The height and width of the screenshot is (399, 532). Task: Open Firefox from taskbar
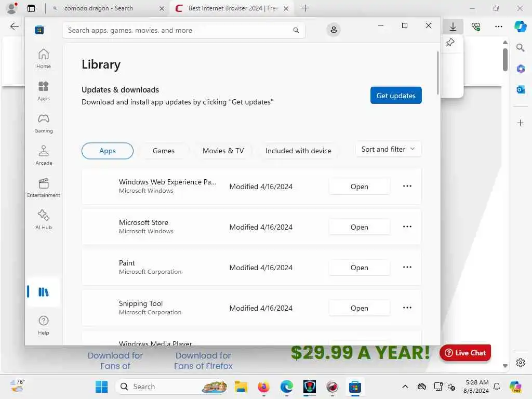(x=263, y=387)
